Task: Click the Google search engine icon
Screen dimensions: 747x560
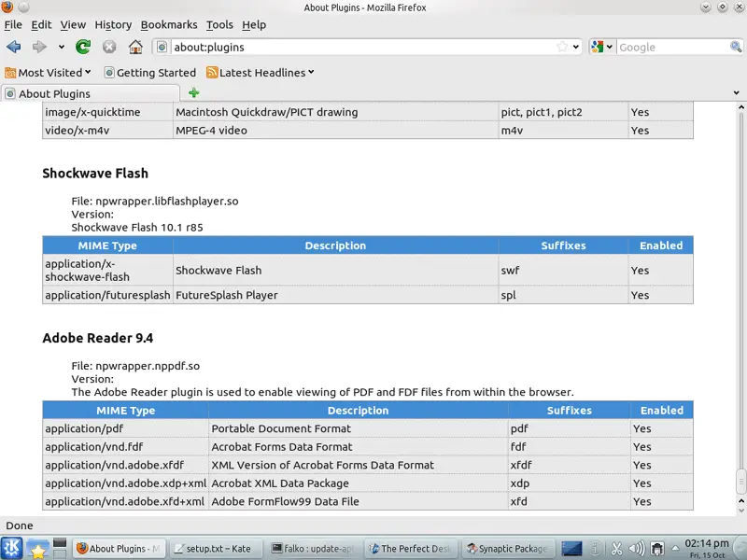Action: click(x=597, y=47)
